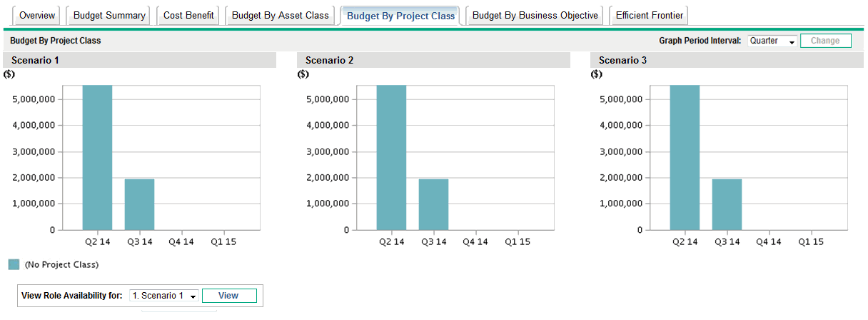This screenshot has width=868, height=320.
Task: Switch to Efficient Frontier tab
Action: point(649,15)
